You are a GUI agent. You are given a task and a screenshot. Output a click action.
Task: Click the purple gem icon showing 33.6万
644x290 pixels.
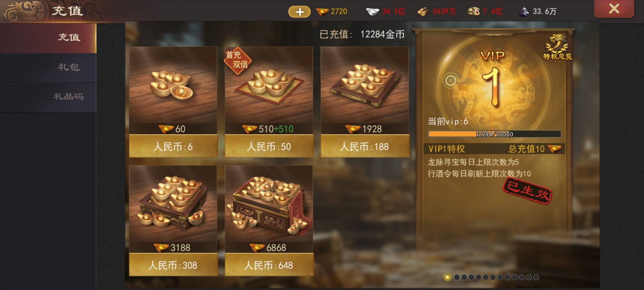point(524,12)
